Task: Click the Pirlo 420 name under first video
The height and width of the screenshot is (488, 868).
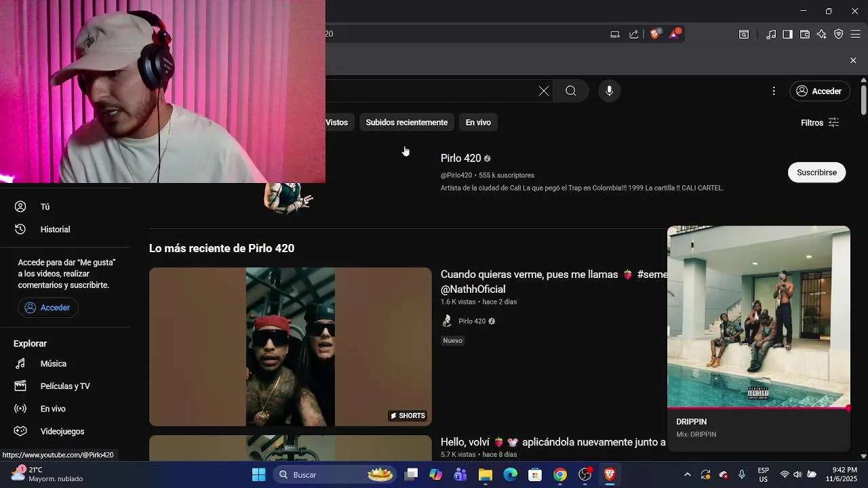Action: [x=472, y=321]
